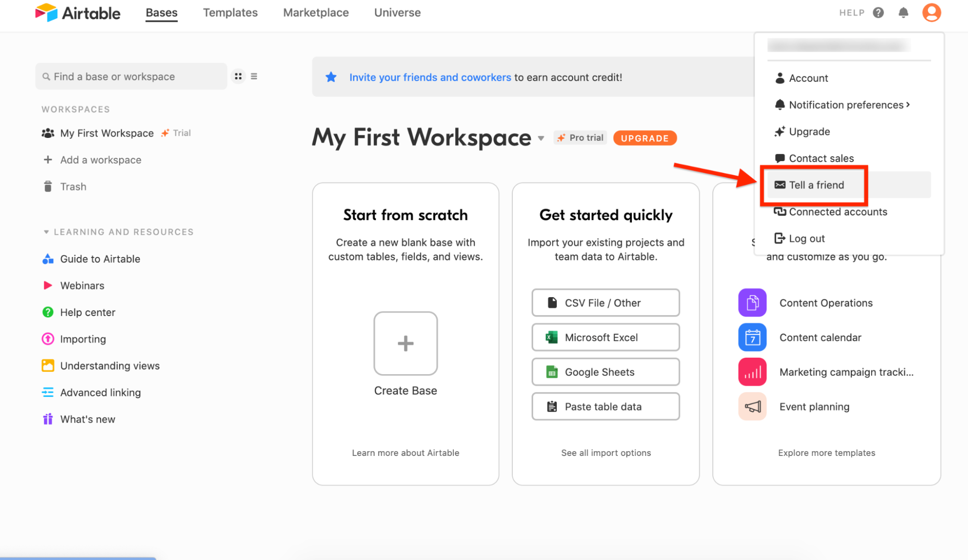The height and width of the screenshot is (560, 968).
Task: Open My First Workspace title dropdown arrow
Action: click(x=541, y=139)
